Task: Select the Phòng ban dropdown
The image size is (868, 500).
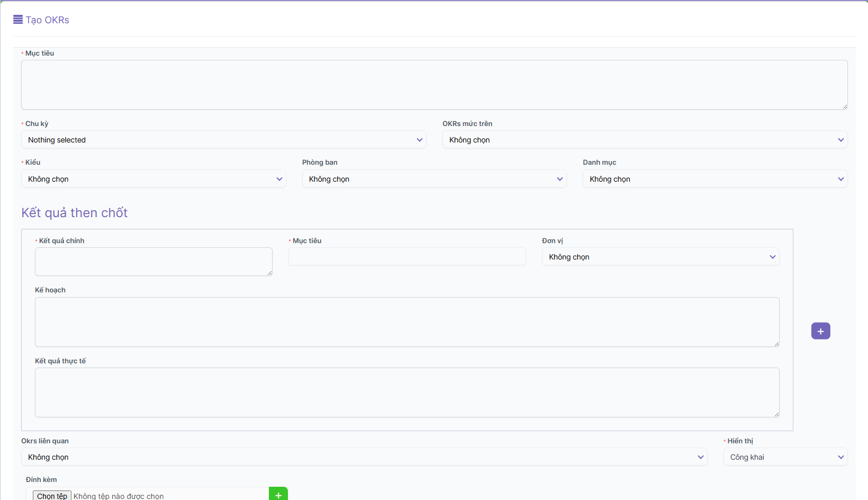Action: pyautogui.click(x=434, y=179)
